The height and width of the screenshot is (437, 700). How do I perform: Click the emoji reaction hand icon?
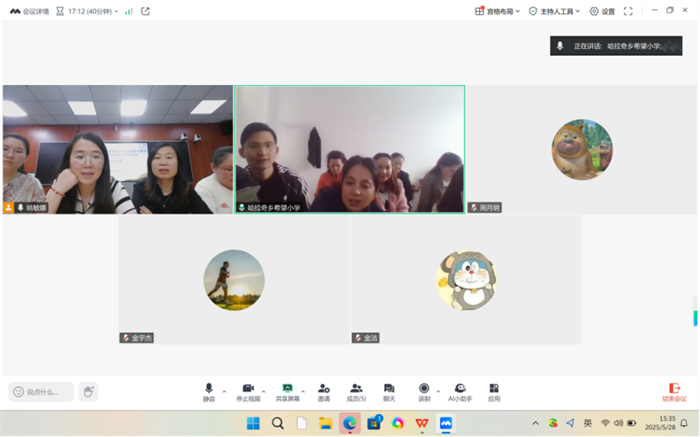pos(88,392)
